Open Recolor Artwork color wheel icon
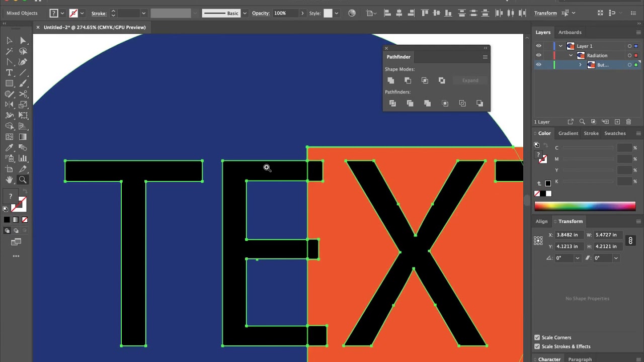This screenshot has height=362, width=644. click(352, 13)
